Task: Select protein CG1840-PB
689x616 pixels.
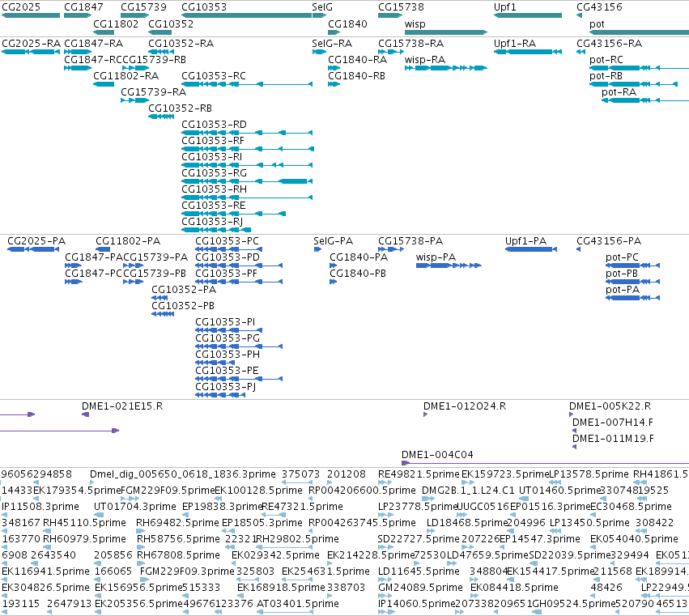Action: (x=358, y=274)
